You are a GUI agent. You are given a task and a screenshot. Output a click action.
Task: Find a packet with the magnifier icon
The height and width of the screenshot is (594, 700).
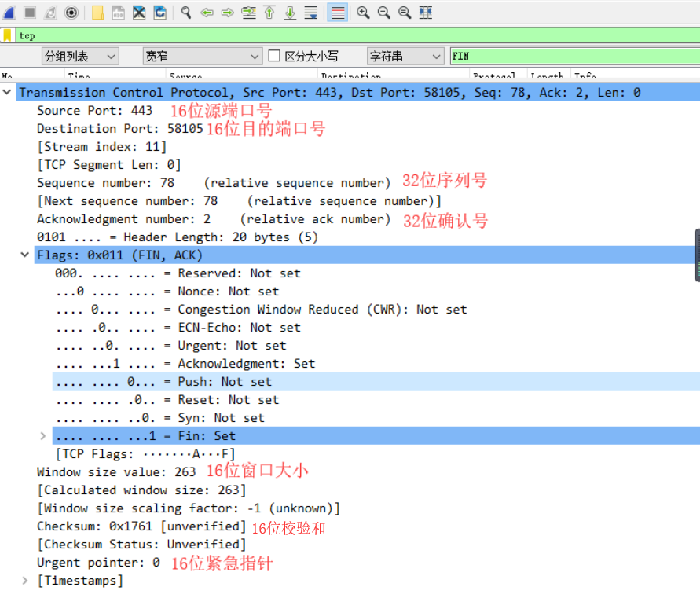point(186,13)
